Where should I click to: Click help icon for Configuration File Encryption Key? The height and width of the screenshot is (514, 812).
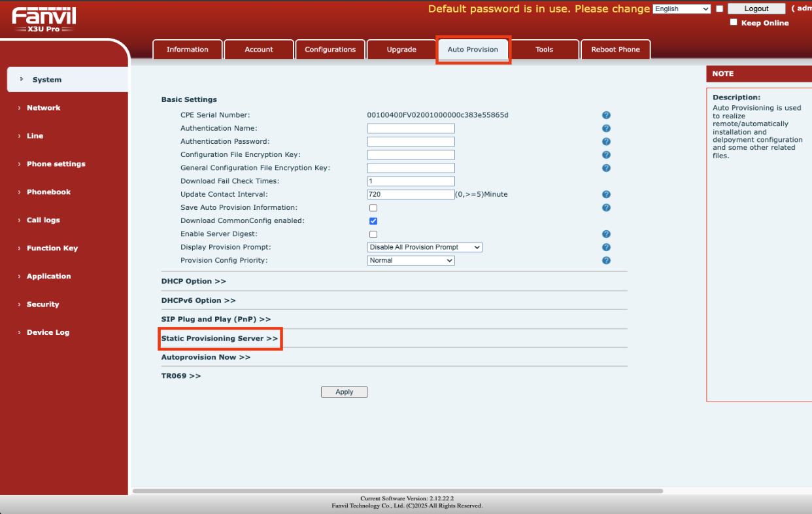click(606, 155)
